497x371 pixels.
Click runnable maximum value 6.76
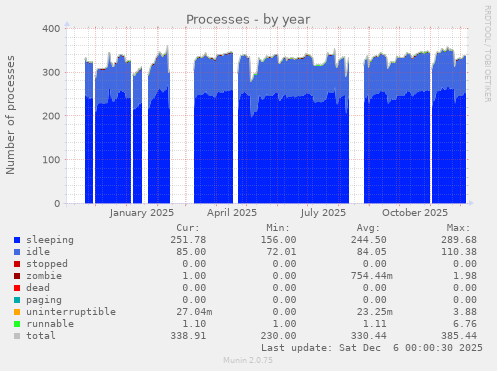(x=465, y=324)
